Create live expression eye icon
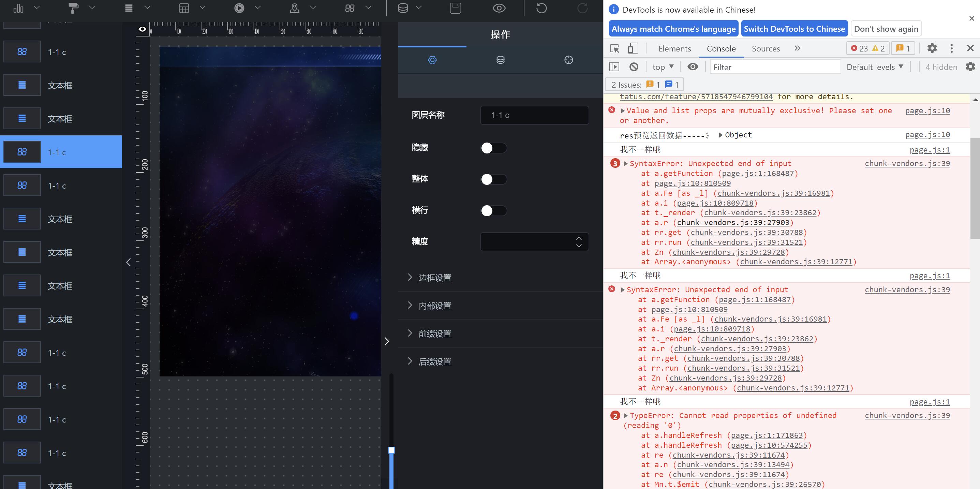The width and height of the screenshot is (980, 489). (x=693, y=67)
